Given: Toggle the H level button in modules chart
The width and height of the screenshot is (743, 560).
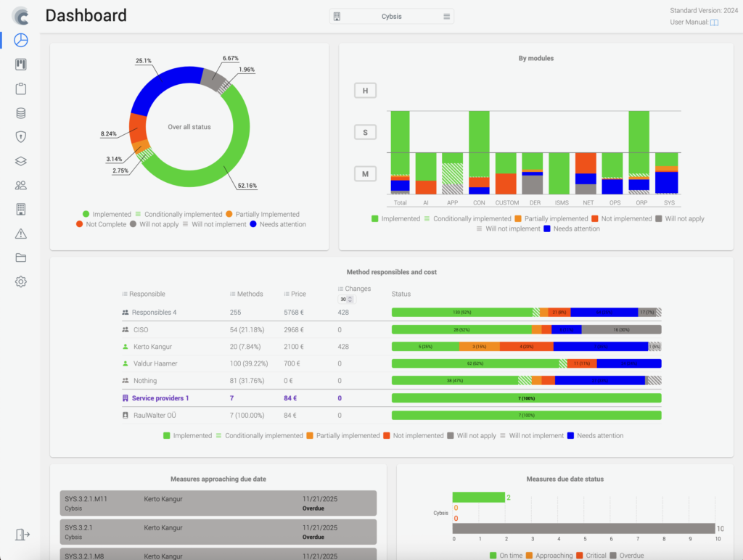Looking at the screenshot, I should pos(365,91).
